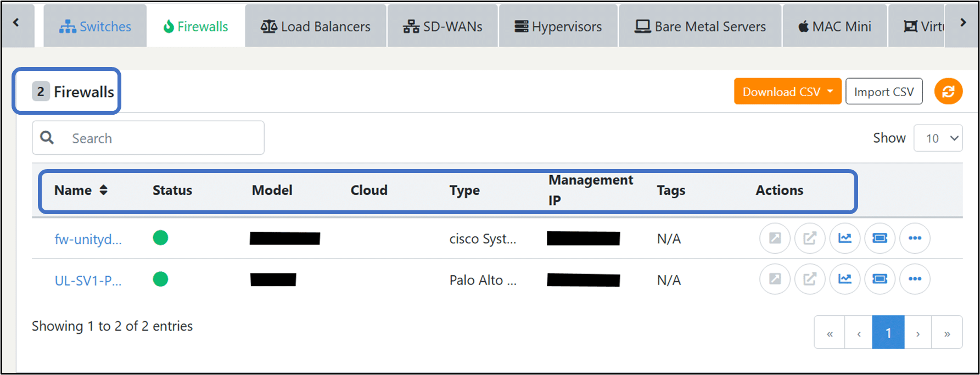This screenshot has height=375, width=980.
Task: Click the filled arrow icon in UL-SV1-P row
Action: pos(775,279)
